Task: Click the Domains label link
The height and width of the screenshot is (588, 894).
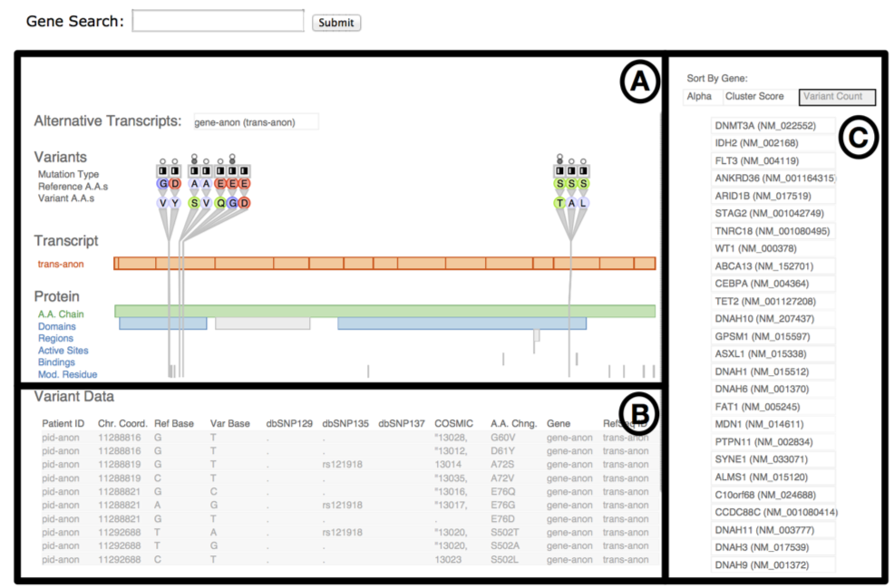Action: [x=56, y=326]
